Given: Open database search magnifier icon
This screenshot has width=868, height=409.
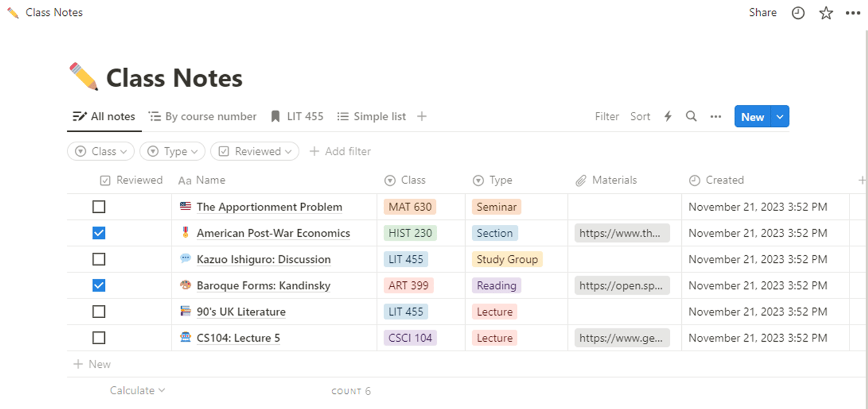Looking at the screenshot, I should pyautogui.click(x=691, y=116).
